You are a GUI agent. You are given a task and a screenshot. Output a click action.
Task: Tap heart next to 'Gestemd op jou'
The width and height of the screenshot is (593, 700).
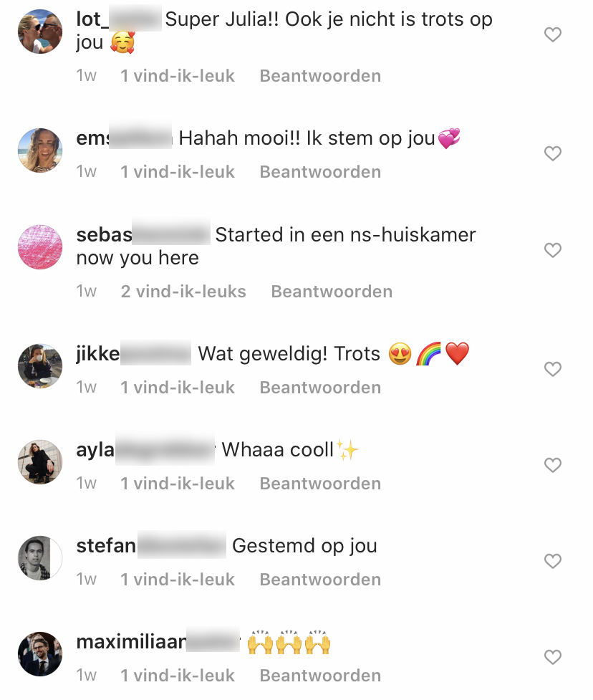[x=552, y=561]
